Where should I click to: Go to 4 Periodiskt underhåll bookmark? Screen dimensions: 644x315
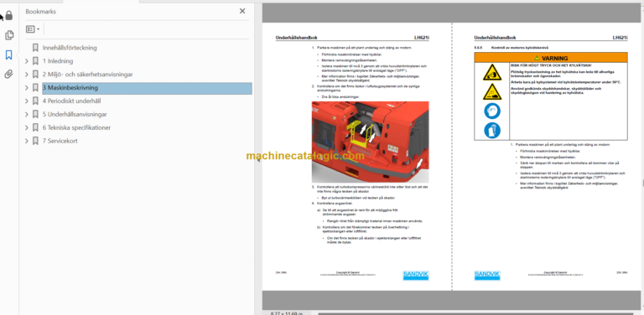pos(71,101)
